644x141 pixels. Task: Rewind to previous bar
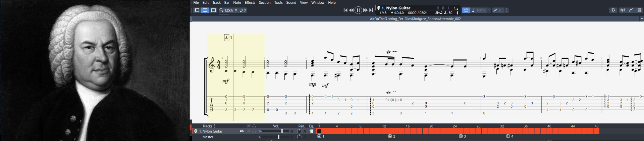point(351,10)
